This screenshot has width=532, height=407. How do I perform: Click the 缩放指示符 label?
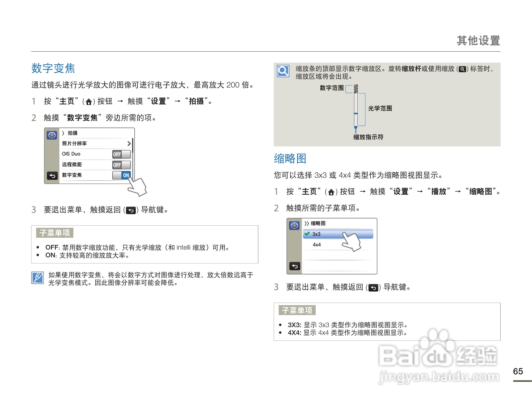coord(368,137)
